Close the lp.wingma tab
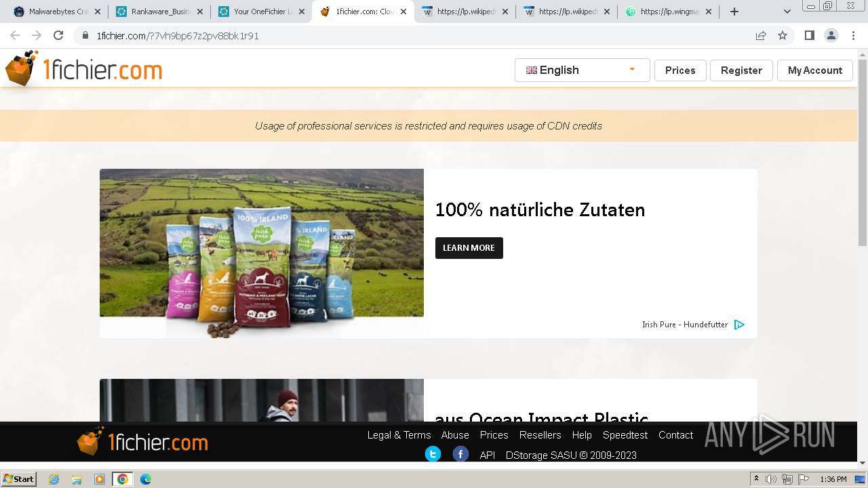The width and height of the screenshot is (868, 488). [x=709, y=12]
